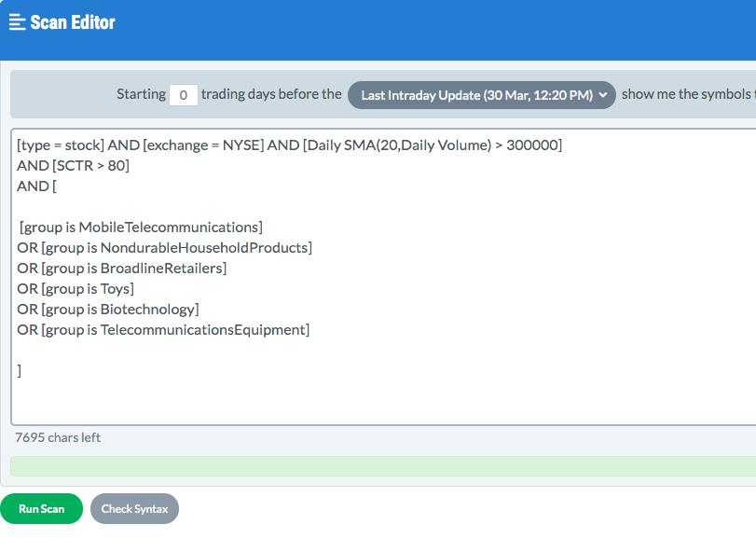Place cursor at closing bracket line
The image size is (756, 538).
click(20, 371)
